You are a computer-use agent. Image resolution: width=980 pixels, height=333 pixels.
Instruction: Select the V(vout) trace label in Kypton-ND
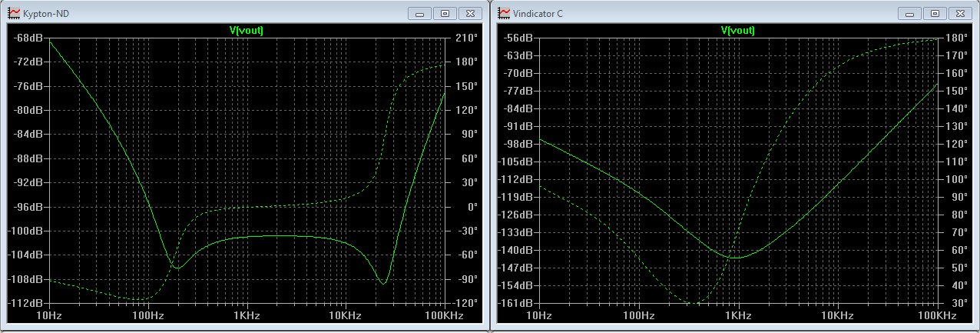click(247, 31)
